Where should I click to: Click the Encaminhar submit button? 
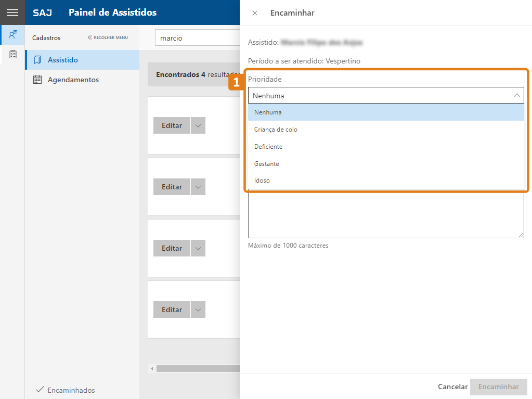(498, 387)
